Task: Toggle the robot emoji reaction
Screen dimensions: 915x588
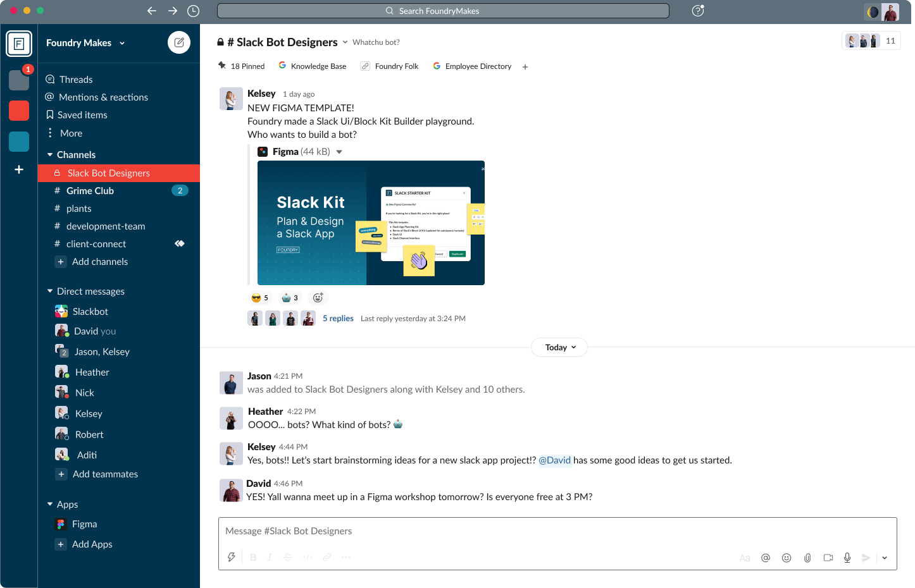Action: (290, 298)
